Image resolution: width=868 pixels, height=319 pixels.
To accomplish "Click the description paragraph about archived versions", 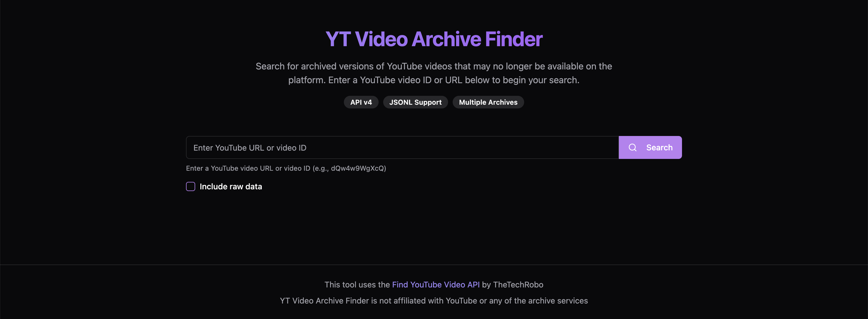I will pos(434,73).
